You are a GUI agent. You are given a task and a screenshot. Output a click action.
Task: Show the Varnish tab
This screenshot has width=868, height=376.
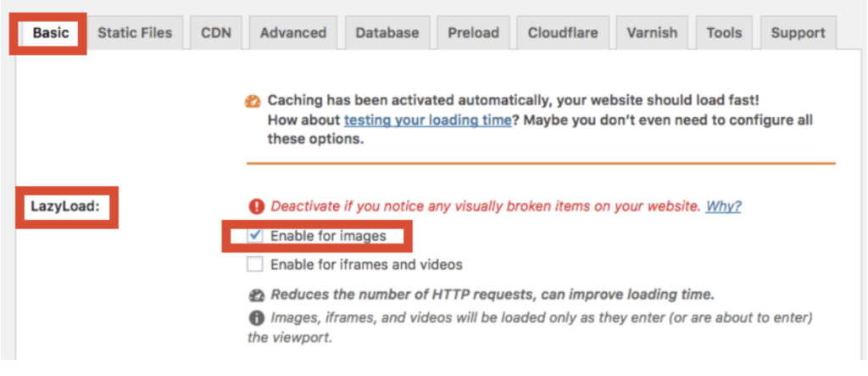pos(652,33)
